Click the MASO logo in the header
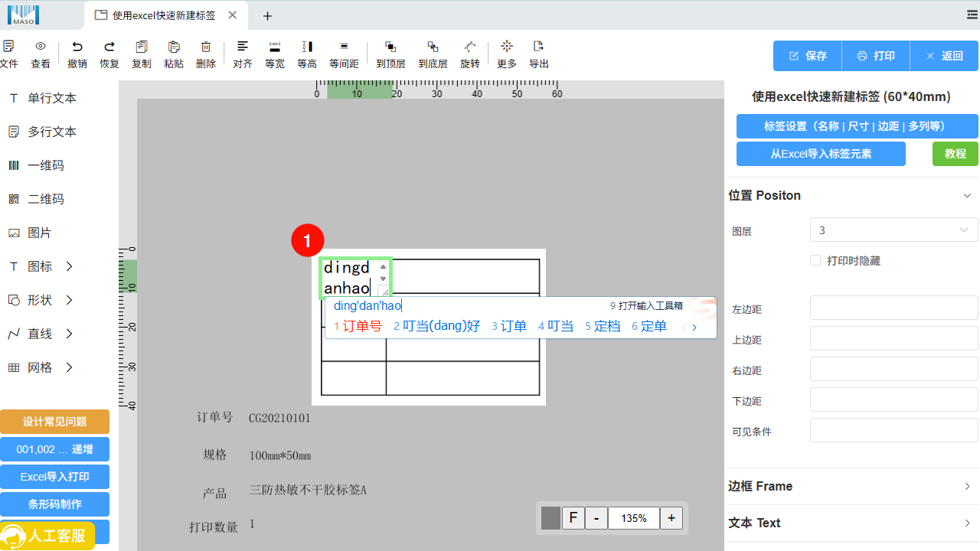The image size is (980, 551). click(24, 15)
